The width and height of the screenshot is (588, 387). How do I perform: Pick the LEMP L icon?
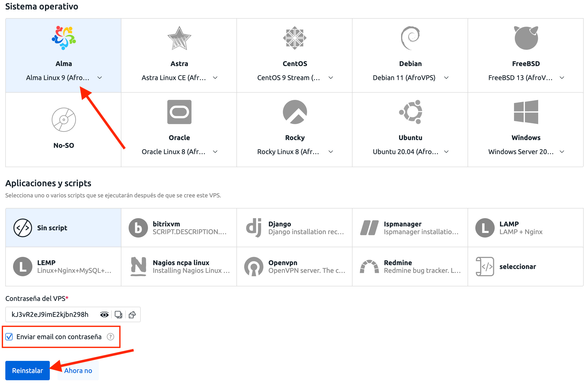pyautogui.click(x=23, y=266)
